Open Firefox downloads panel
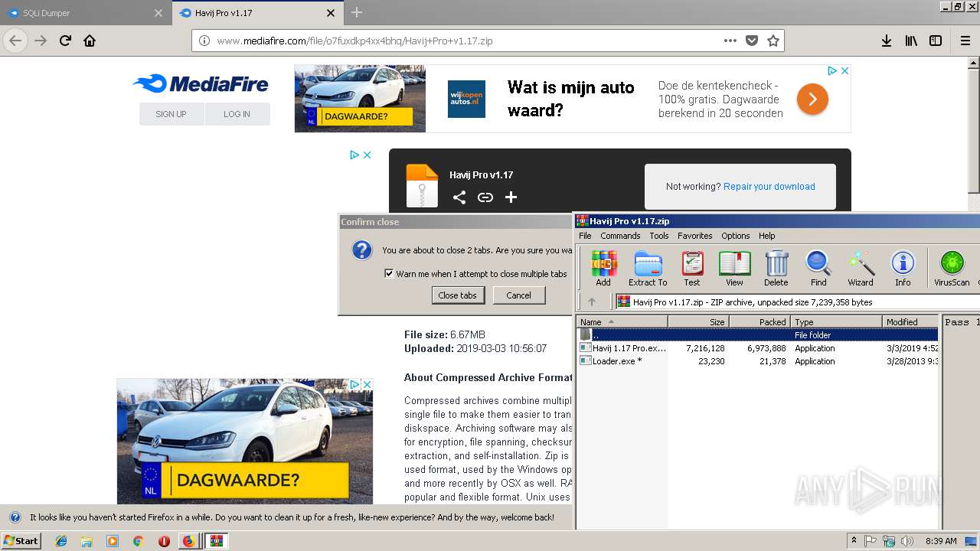 coord(886,41)
